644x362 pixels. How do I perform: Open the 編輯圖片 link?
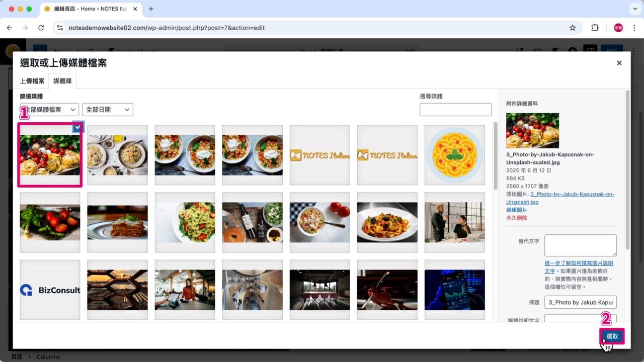click(517, 210)
